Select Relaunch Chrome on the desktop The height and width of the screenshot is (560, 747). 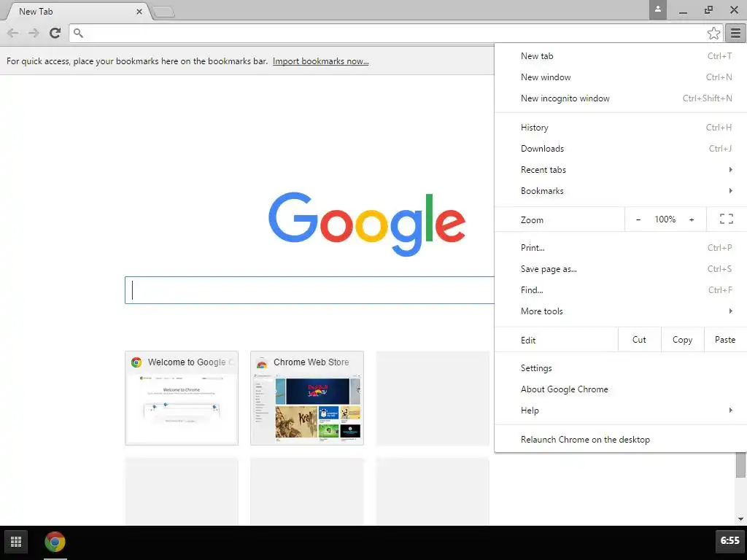coord(621,440)
